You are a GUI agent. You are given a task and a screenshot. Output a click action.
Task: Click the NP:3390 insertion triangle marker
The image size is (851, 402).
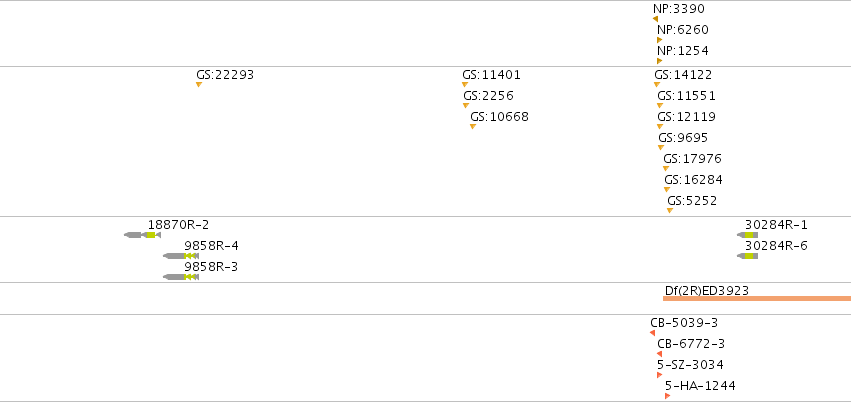[656, 19]
